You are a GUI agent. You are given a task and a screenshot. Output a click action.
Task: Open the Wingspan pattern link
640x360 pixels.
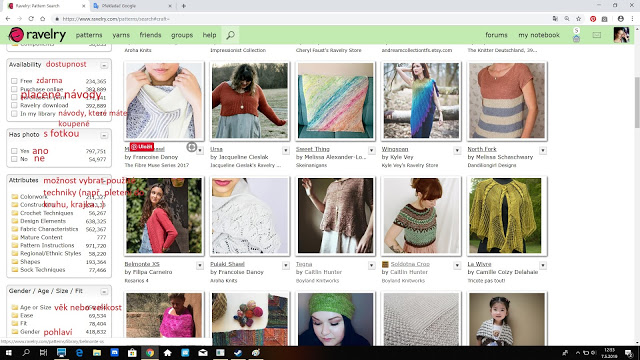click(x=395, y=149)
